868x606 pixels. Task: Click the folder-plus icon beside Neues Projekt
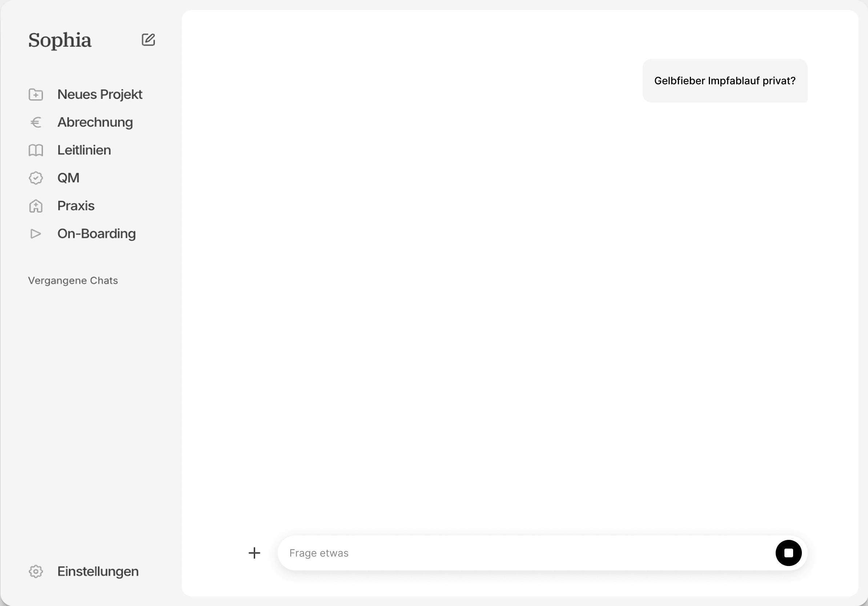[x=36, y=94]
